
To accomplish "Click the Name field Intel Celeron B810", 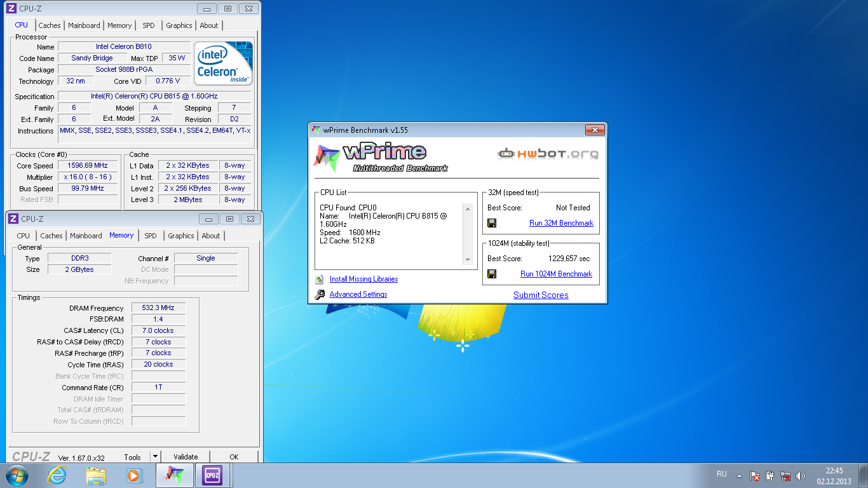I will (124, 46).
